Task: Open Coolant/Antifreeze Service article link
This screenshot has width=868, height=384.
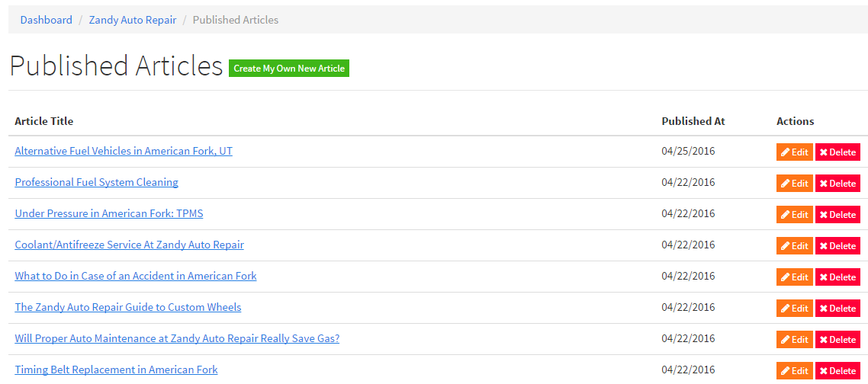Action: (x=129, y=245)
